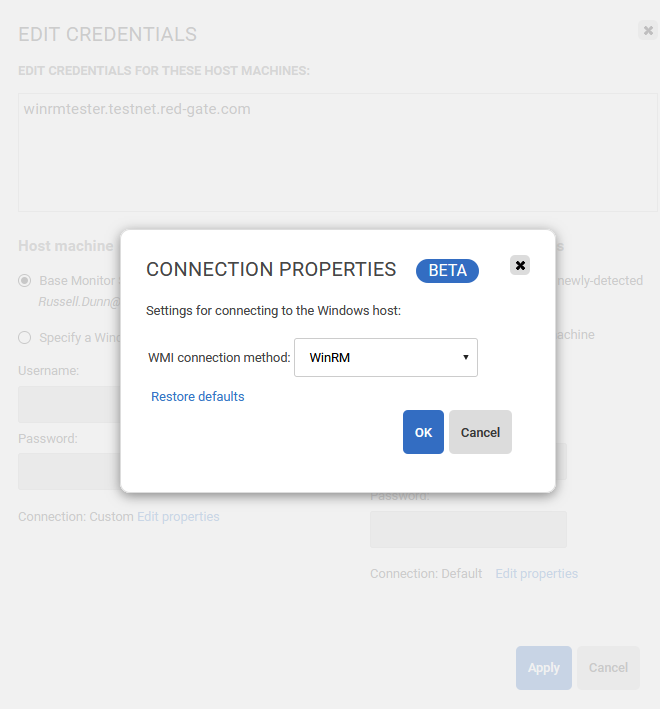Click the Host machine section heading

coord(66,246)
